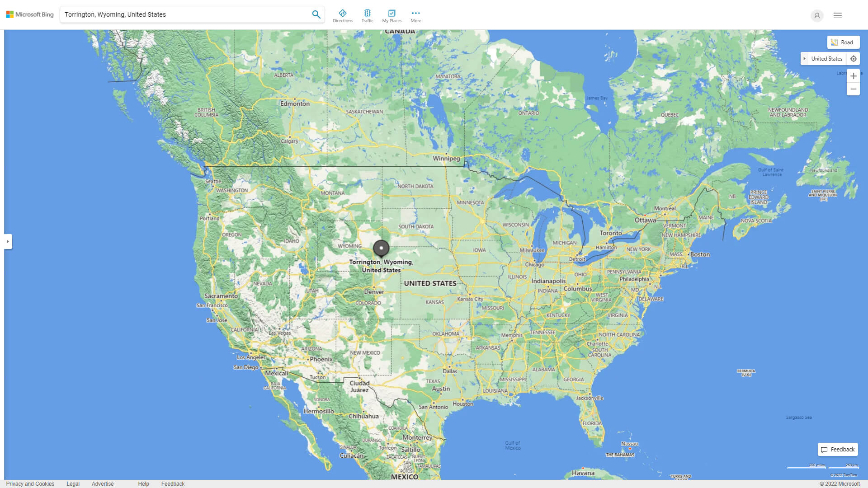This screenshot has width=868, height=488.
Task: Click the Traffic icon
Action: 367,13
